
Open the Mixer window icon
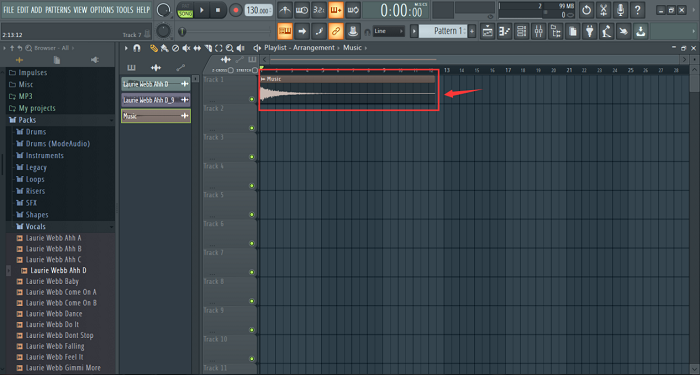click(539, 31)
